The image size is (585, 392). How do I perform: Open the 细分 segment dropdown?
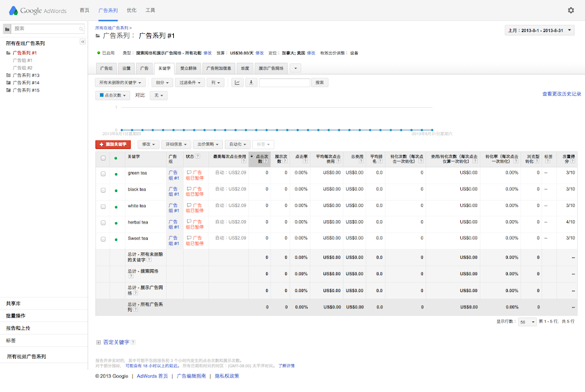162,82
